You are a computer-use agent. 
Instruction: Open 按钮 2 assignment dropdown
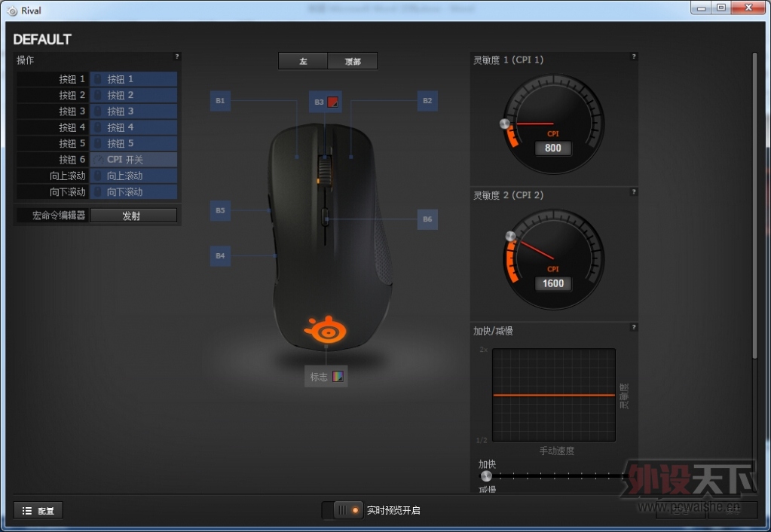[133, 95]
